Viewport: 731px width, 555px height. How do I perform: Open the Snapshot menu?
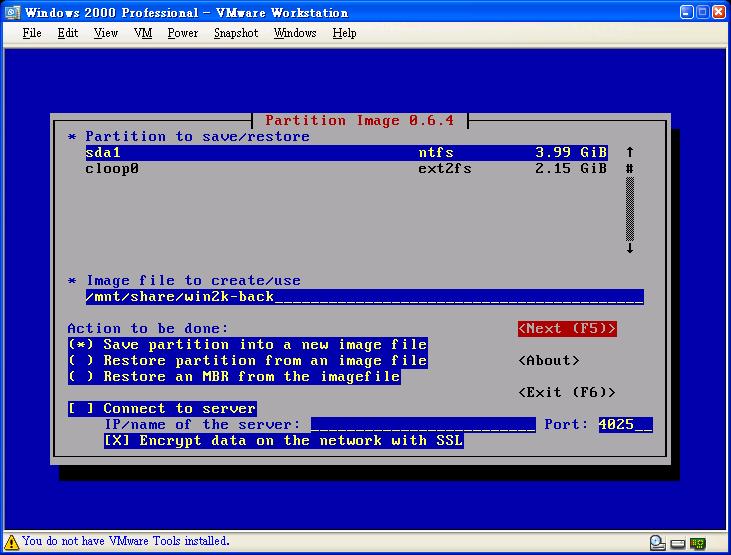tap(236, 33)
